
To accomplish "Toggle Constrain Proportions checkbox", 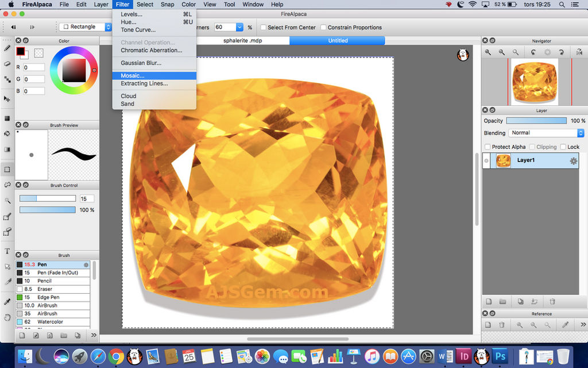I will (323, 28).
